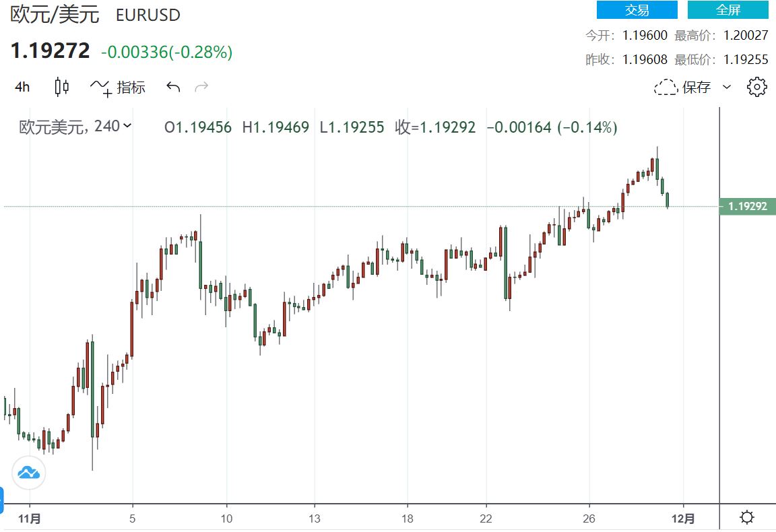Open the 指标 indicators menu

[119, 87]
